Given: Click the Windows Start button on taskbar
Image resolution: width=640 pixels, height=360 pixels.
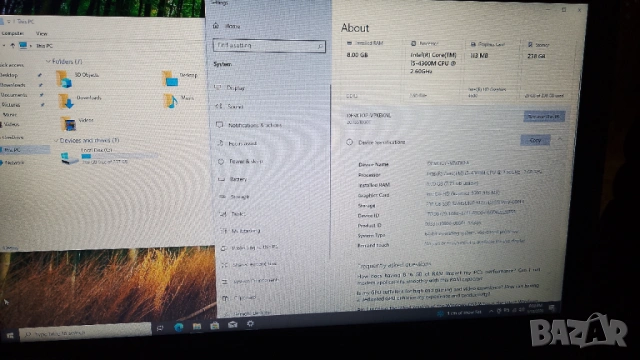Looking at the screenshot, I should (x=10, y=335).
